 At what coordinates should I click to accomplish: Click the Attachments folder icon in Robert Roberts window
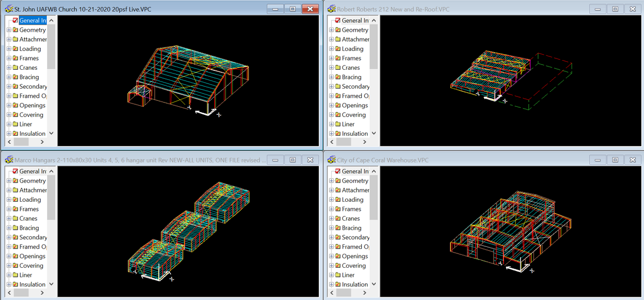338,40
